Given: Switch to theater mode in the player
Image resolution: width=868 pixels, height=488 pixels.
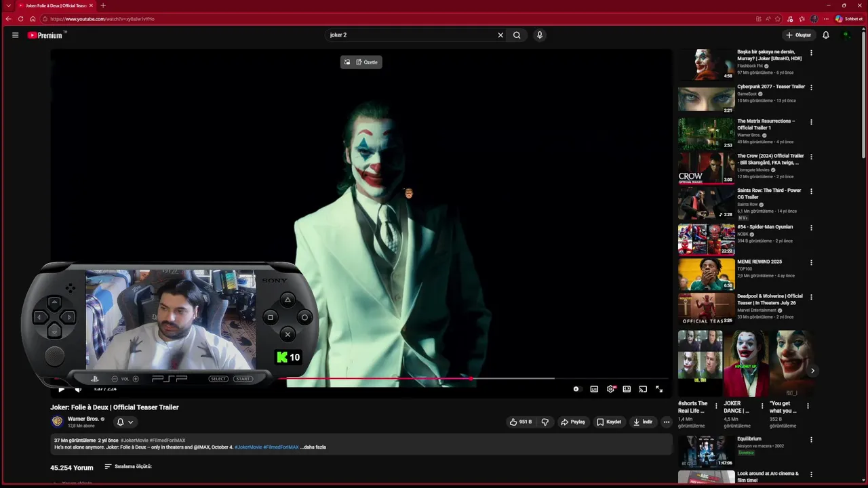Looking at the screenshot, I should [627, 389].
